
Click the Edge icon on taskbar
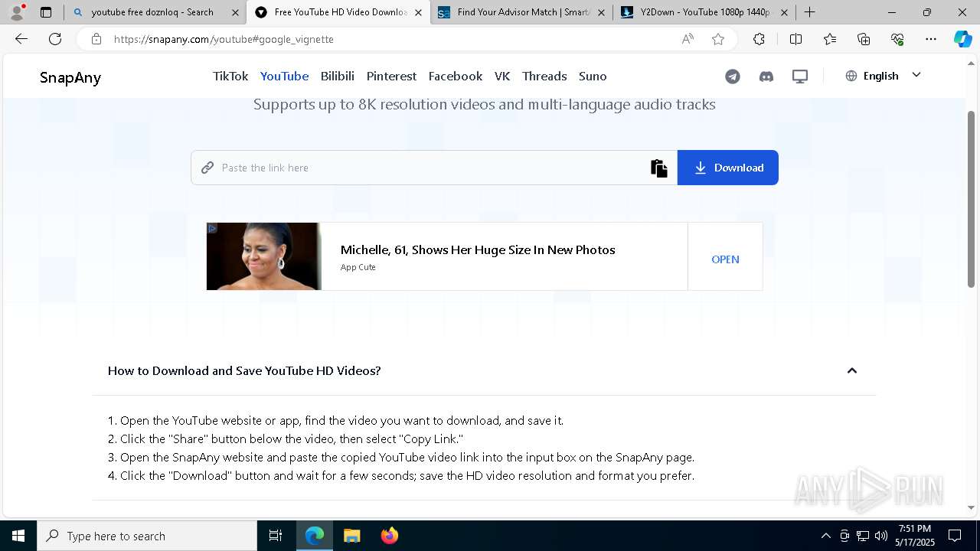click(315, 536)
